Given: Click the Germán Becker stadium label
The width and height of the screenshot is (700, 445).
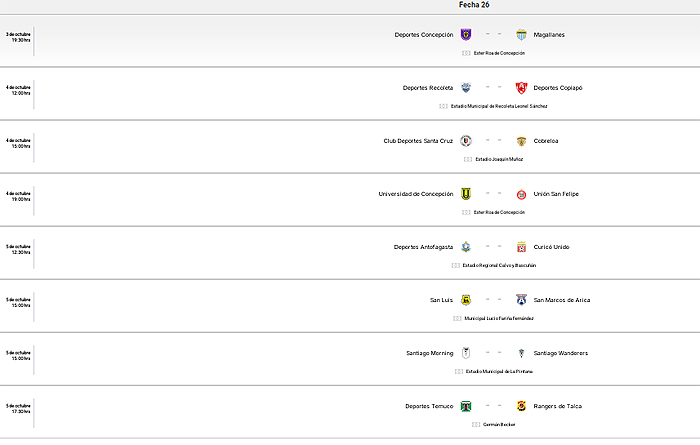Looking at the screenshot, I should [x=498, y=424].
